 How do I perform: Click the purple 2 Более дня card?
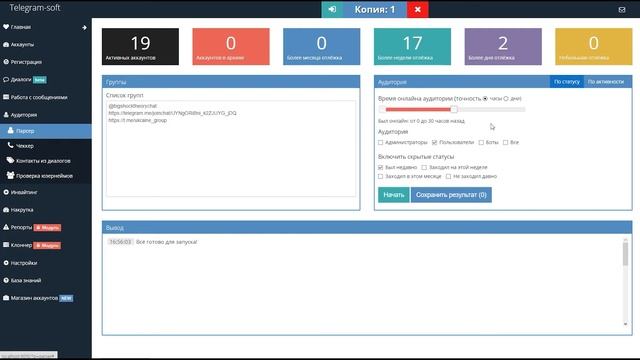click(x=503, y=47)
